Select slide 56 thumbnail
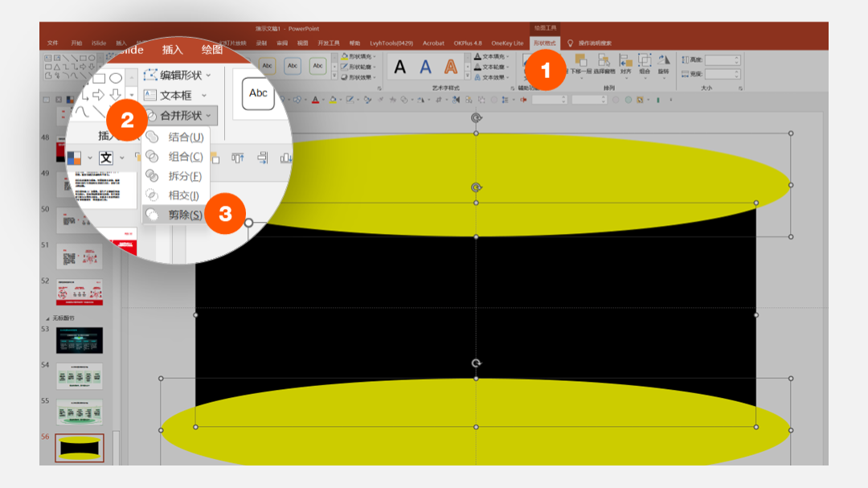868x488 pixels. (79, 448)
